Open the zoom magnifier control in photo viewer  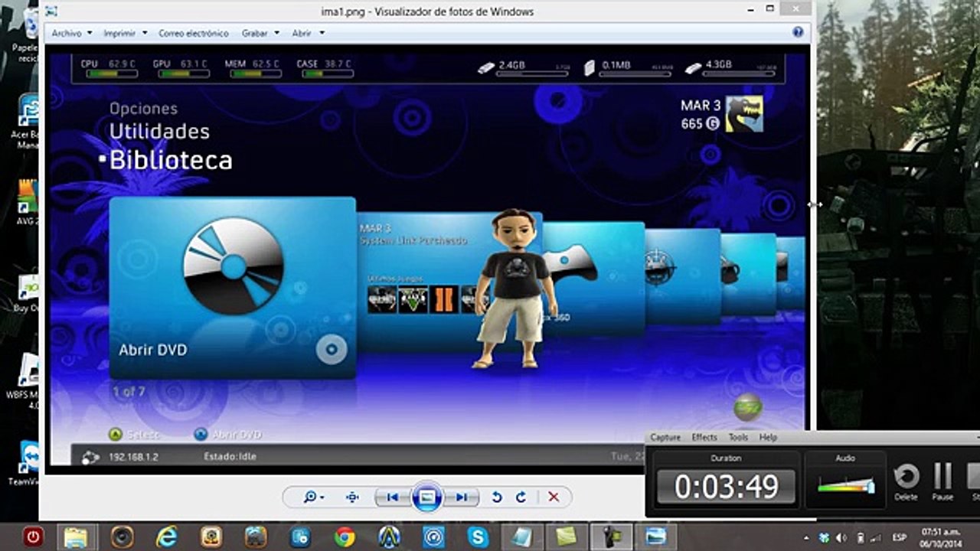313,497
